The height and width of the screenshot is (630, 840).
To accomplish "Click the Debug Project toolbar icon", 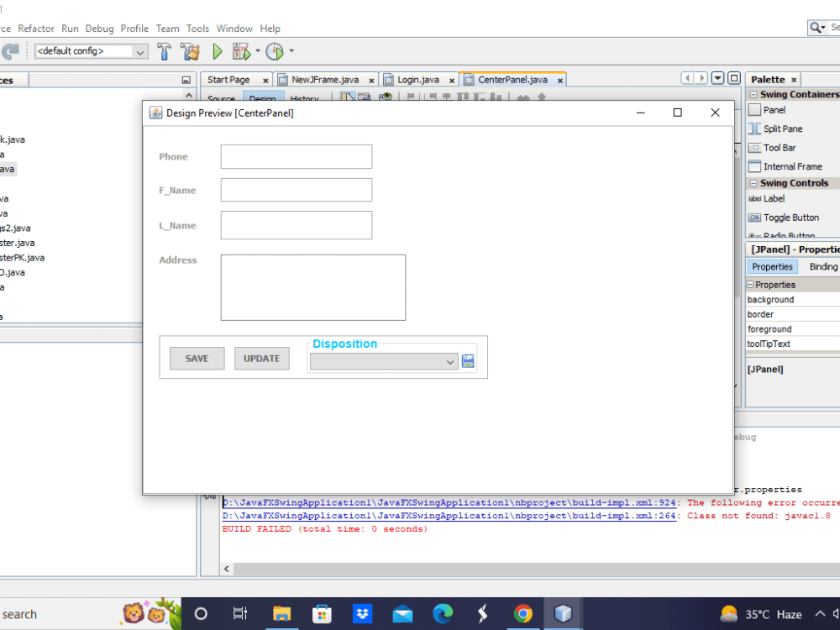I will click(239, 51).
